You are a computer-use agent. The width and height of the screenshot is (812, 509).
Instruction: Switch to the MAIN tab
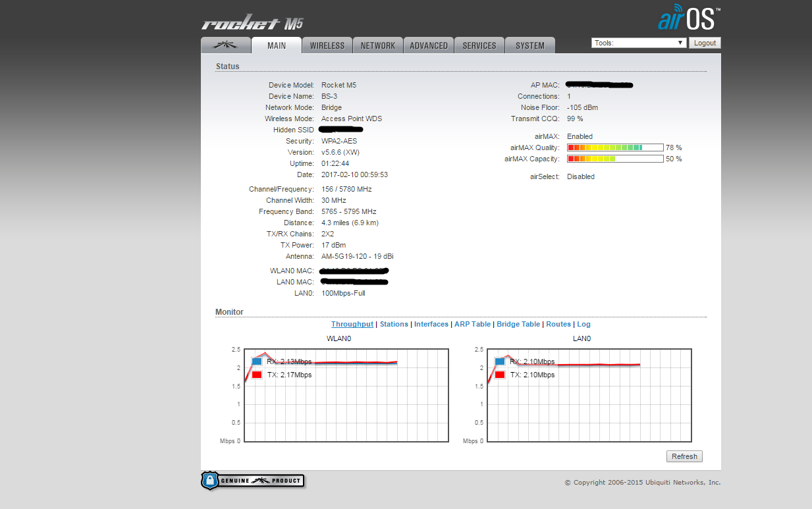(277, 45)
